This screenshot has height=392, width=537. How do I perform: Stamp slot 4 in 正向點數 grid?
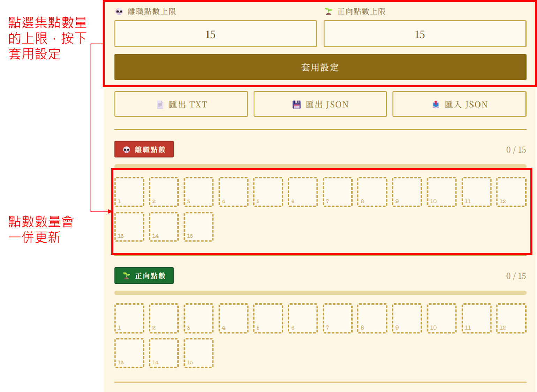coord(233,318)
